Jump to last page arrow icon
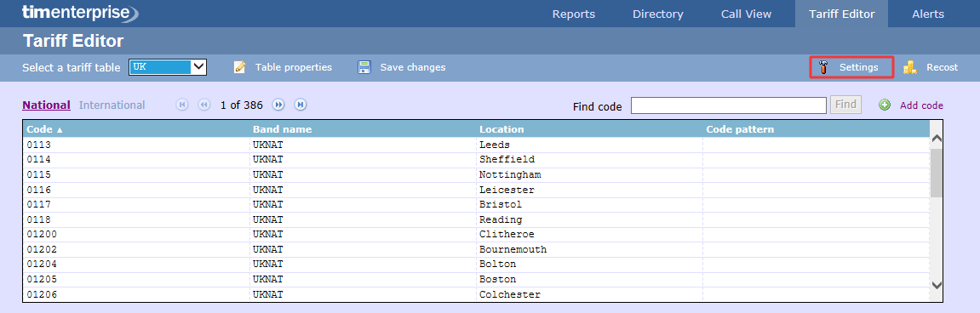This screenshot has width=980, height=313. point(301,105)
